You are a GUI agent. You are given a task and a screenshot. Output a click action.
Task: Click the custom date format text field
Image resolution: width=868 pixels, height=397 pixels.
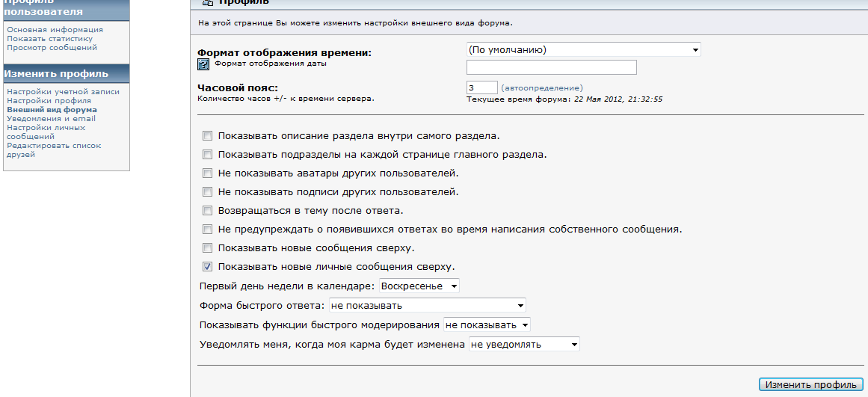tap(551, 67)
